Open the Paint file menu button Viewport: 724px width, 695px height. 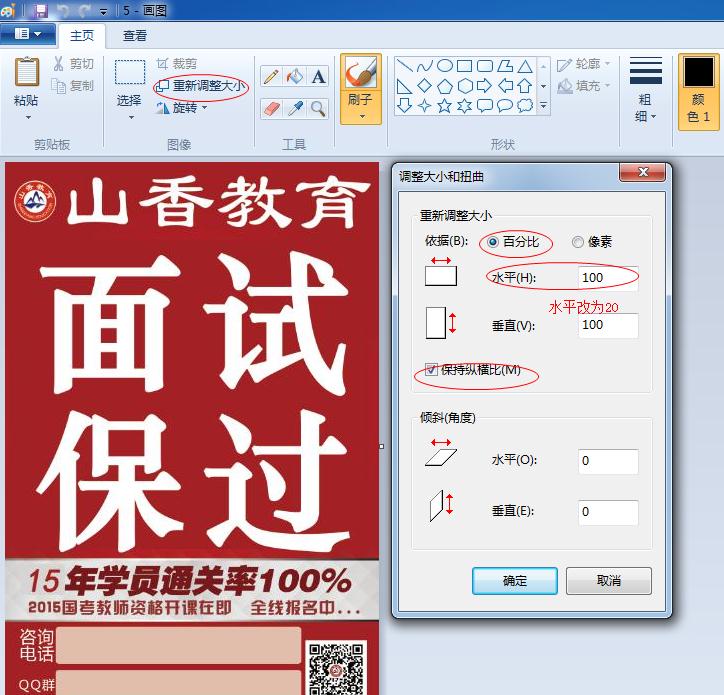28,34
